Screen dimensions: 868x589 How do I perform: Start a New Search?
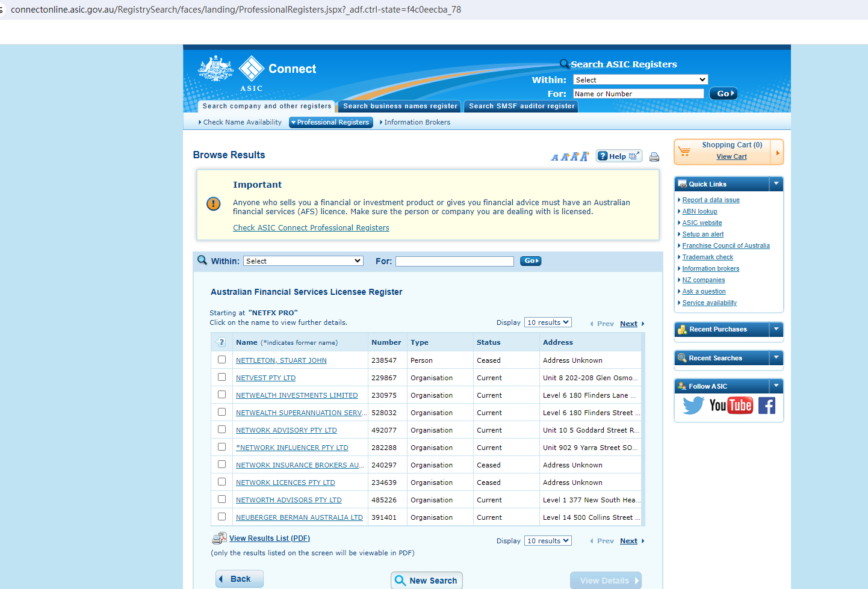click(427, 581)
